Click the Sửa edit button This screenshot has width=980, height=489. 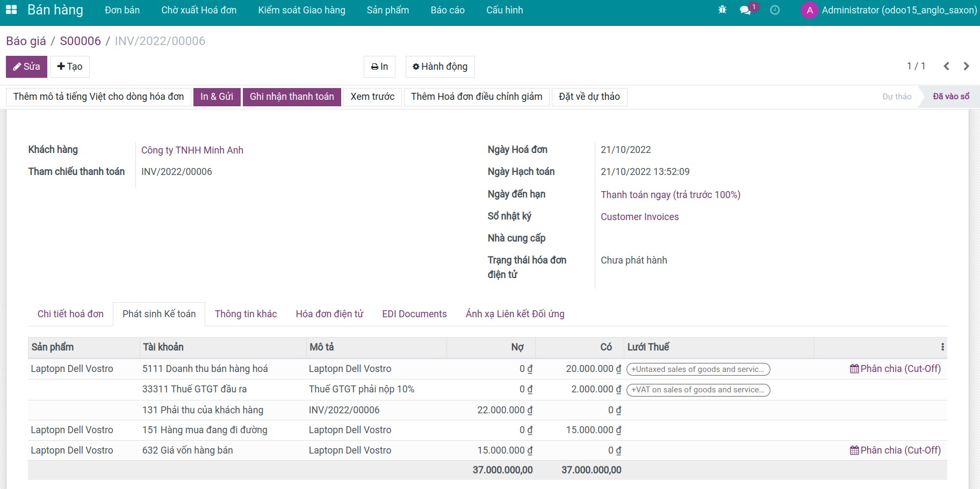tap(26, 67)
